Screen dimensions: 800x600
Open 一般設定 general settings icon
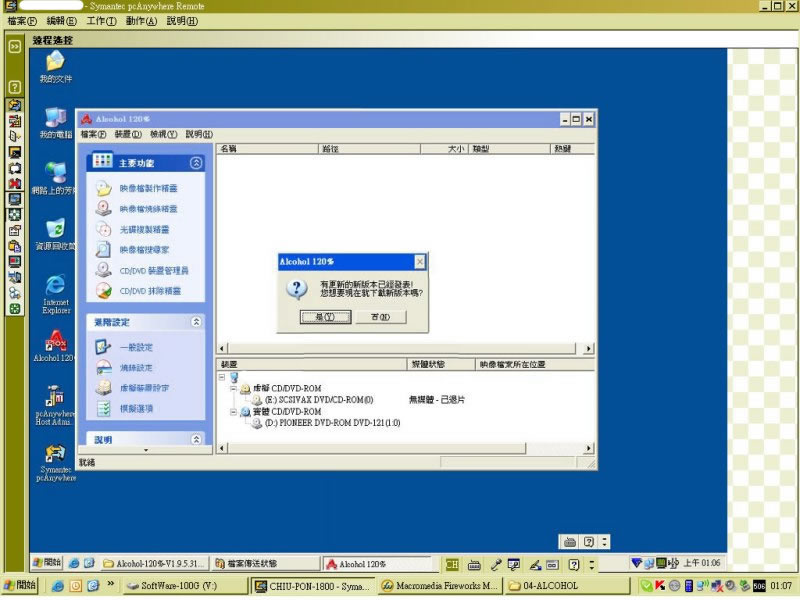104,347
